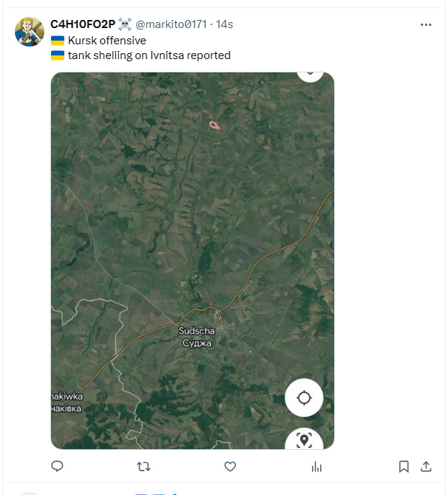Image resolution: width=448 pixels, height=495 pixels.
Task: Click the Sudscha town label on map
Action: tap(196, 337)
